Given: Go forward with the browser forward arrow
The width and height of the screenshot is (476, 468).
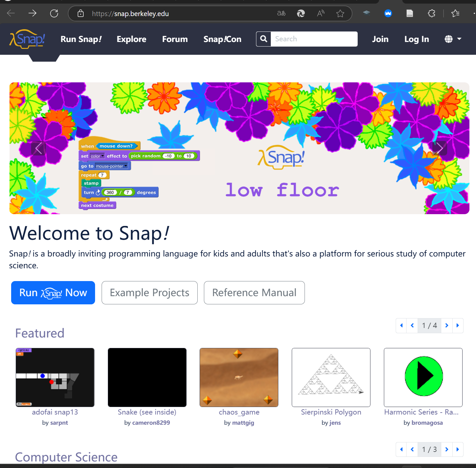Looking at the screenshot, I should (x=32, y=13).
